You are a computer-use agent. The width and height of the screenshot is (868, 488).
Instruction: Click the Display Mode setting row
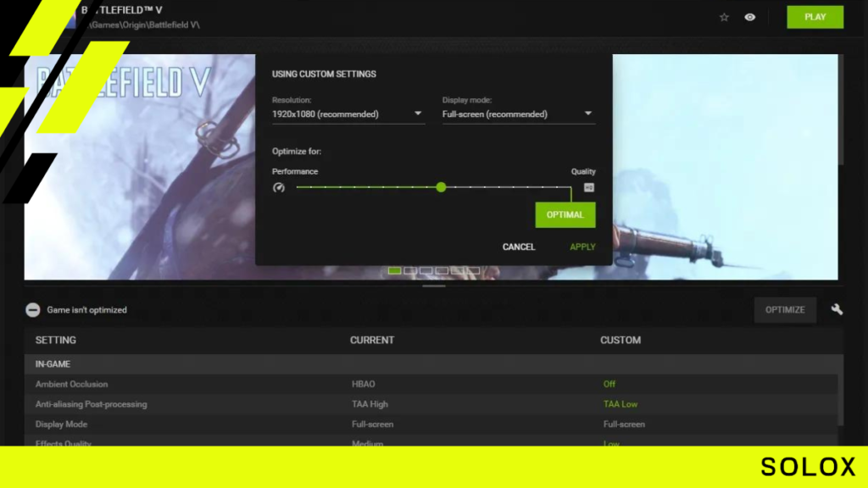click(x=431, y=424)
